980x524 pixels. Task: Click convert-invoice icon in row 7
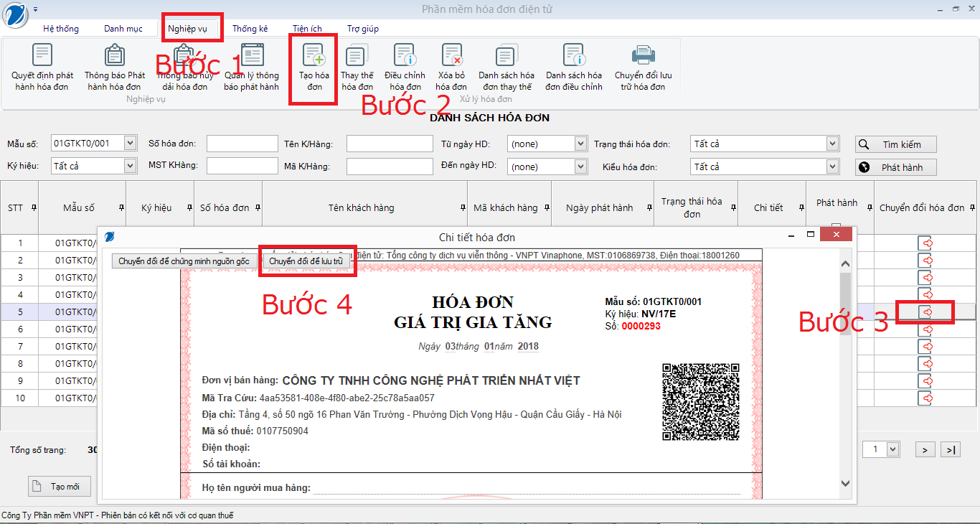[x=926, y=346]
